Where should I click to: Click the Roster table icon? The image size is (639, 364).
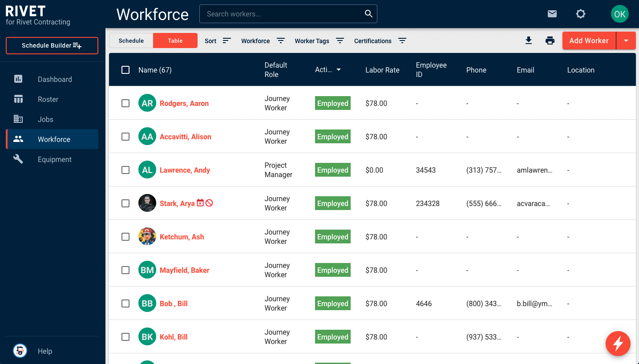(x=18, y=99)
